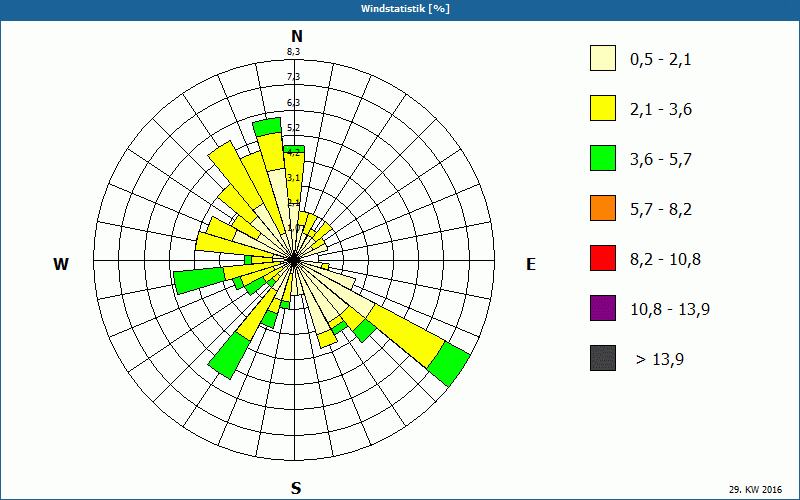Click the pale yellow 0,5 - 2,1 swatch
This screenshot has height=500, width=800.
pos(603,58)
